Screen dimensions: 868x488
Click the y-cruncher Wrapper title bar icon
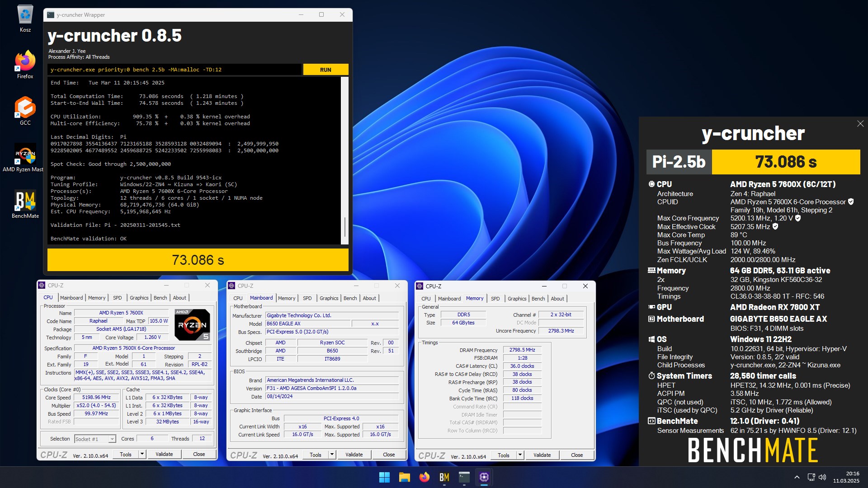click(51, 15)
